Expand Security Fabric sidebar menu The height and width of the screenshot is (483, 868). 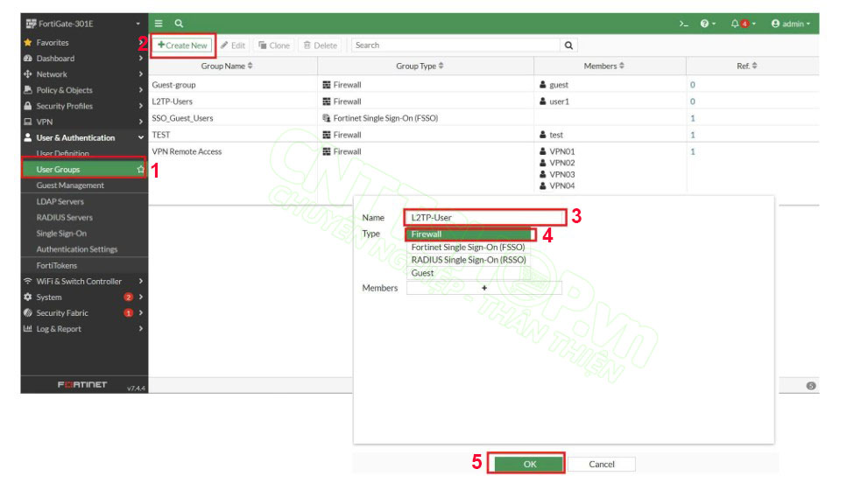point(84,313)
